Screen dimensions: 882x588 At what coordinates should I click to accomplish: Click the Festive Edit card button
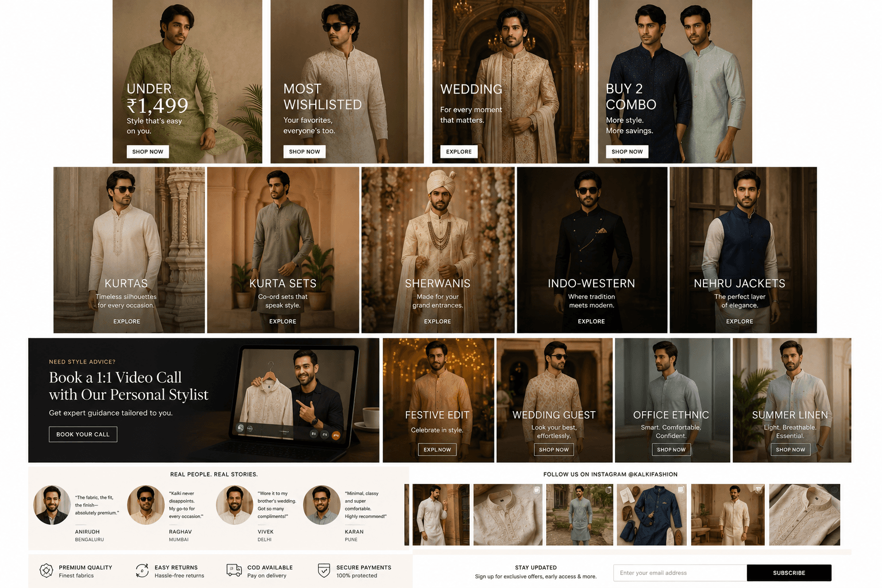point(438,450)
